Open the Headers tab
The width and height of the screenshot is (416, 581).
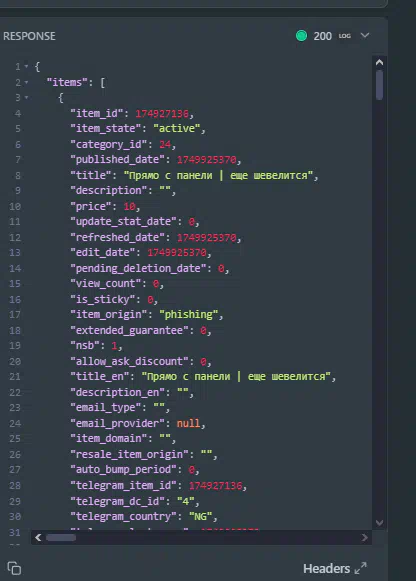point(326,568)
